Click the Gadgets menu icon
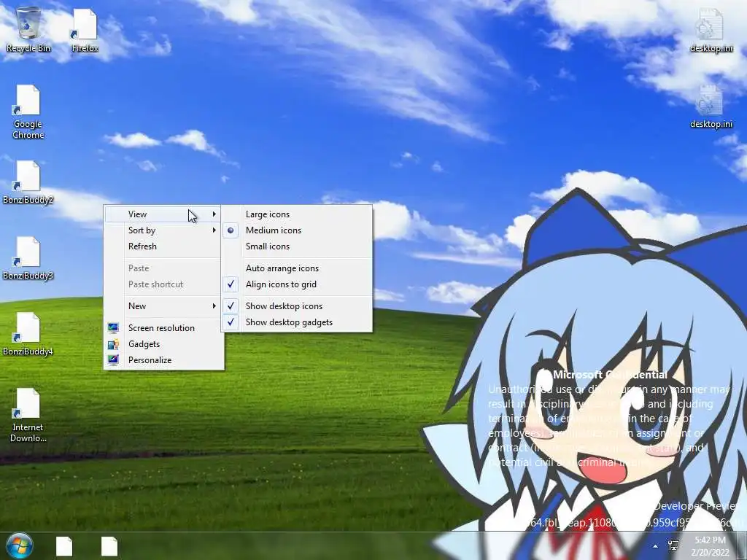 [x=113, y=344]
